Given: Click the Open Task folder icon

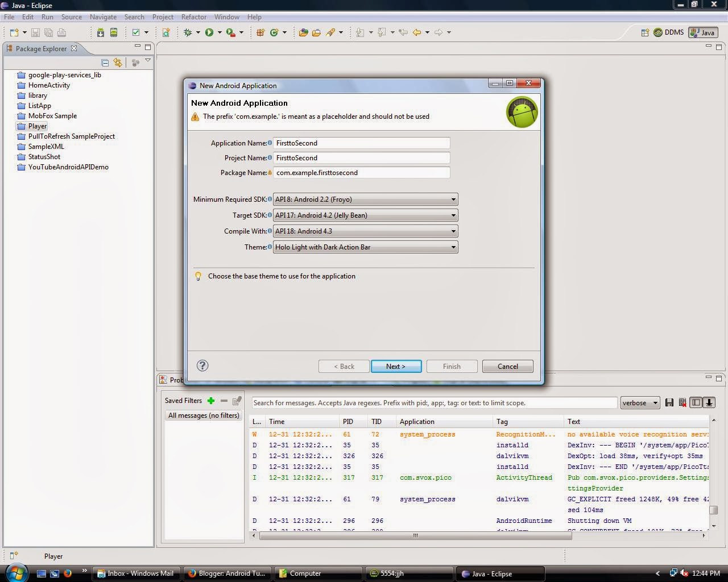Looking at the screenshot, I should (316, 32).
